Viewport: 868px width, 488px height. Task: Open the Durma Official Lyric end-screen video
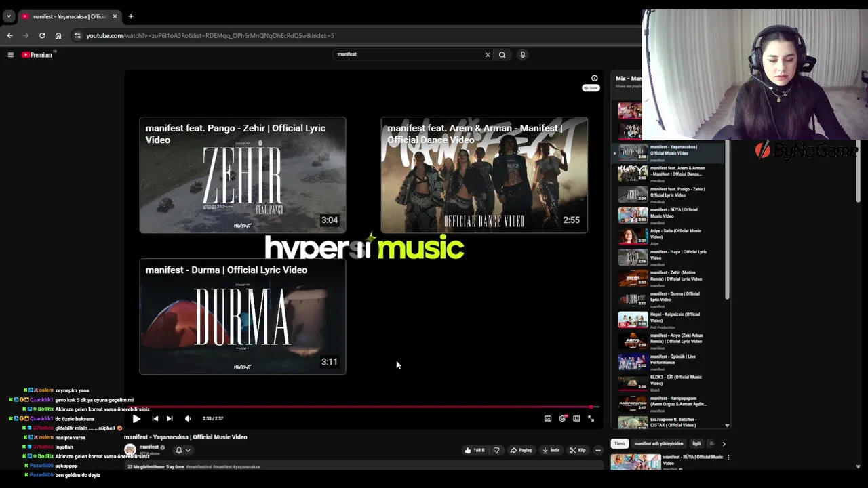click(243, 317)
